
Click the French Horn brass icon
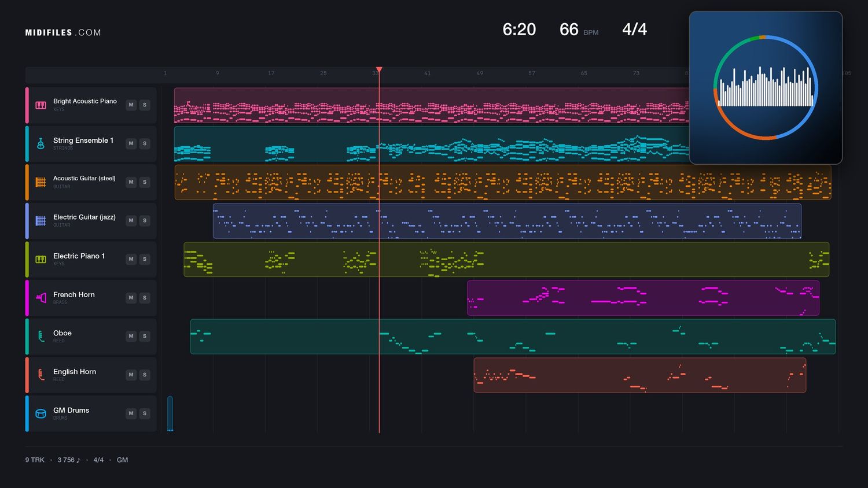point(41,298)
